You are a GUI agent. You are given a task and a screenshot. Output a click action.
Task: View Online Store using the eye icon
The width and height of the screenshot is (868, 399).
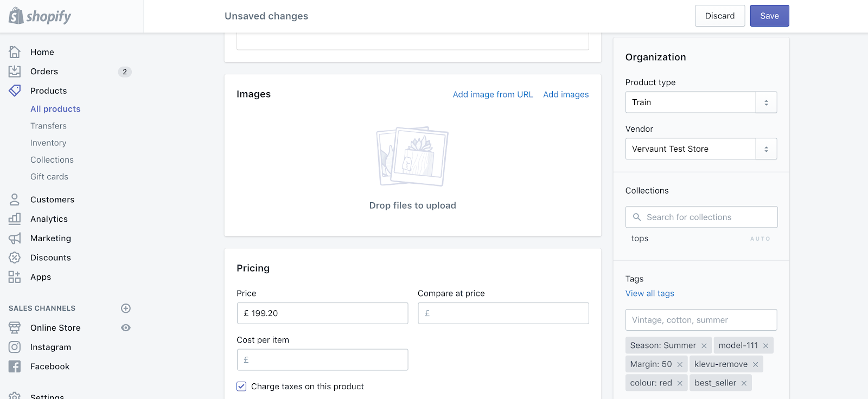[126, 328]
